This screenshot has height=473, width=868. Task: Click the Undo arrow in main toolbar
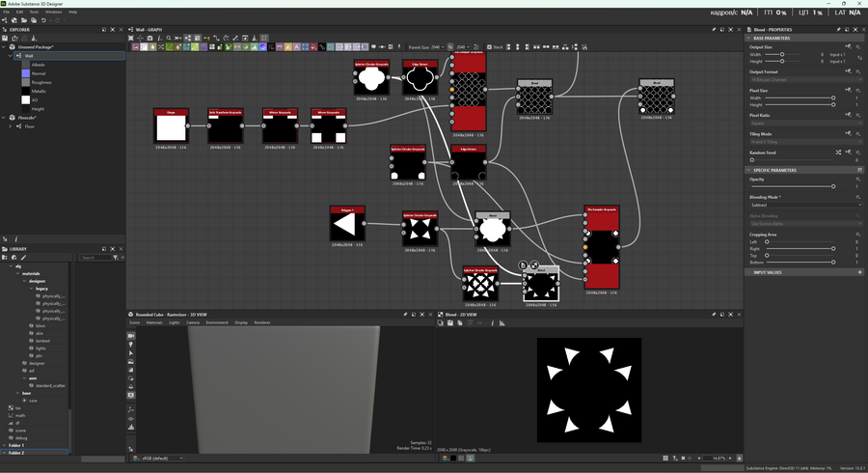pyautogui.click(x=44, y=20)
